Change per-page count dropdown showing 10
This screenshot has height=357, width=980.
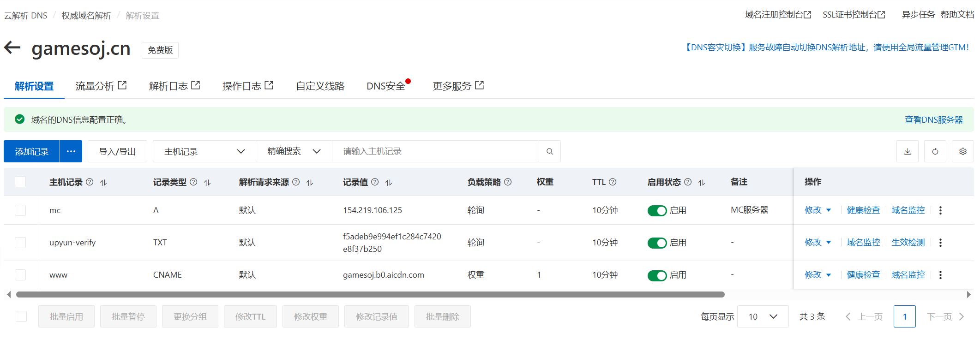coord(762,316)
